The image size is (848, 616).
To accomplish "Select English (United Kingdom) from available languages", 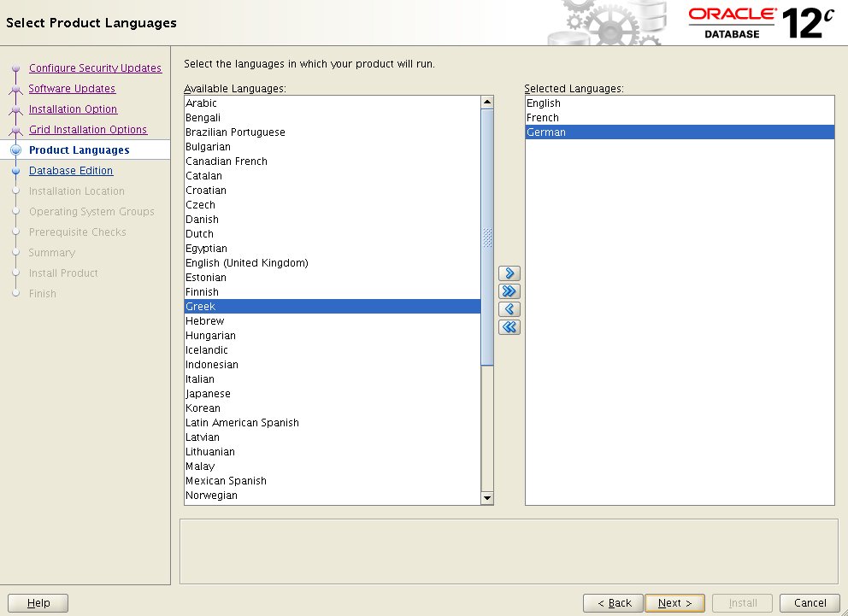I will click(x=247, y=262).
